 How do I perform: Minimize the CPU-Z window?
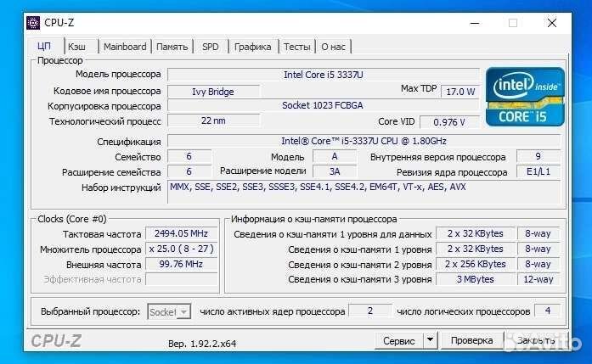(x=475, y=24)
